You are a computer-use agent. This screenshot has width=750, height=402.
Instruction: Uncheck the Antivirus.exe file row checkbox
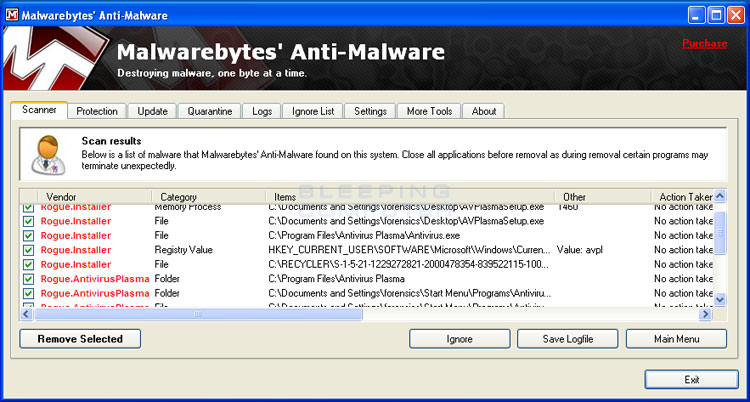(28, 235)
